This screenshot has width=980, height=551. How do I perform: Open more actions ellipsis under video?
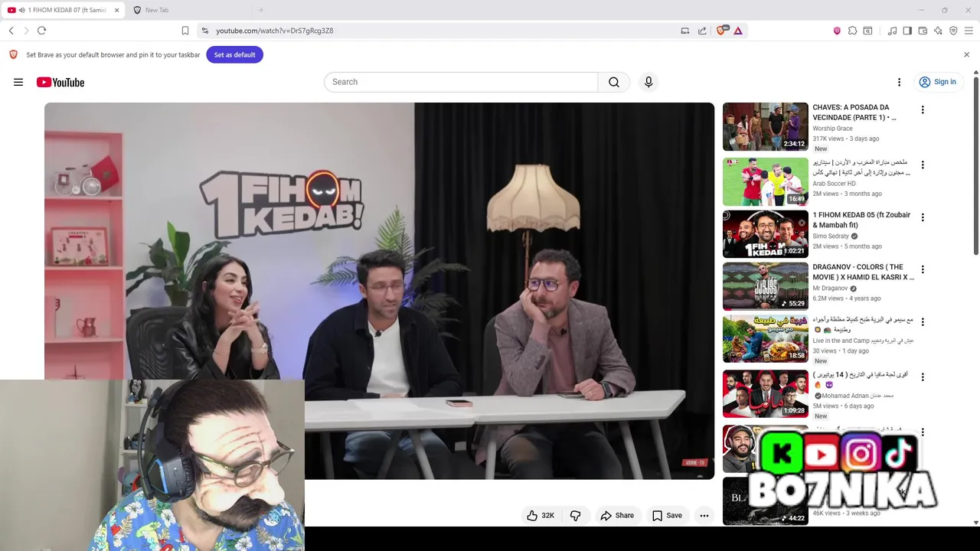704,516
